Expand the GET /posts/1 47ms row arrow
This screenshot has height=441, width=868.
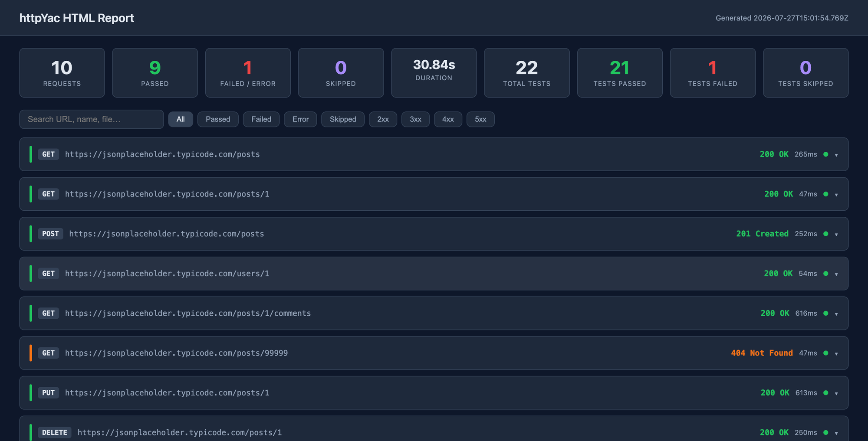[836, 195]
